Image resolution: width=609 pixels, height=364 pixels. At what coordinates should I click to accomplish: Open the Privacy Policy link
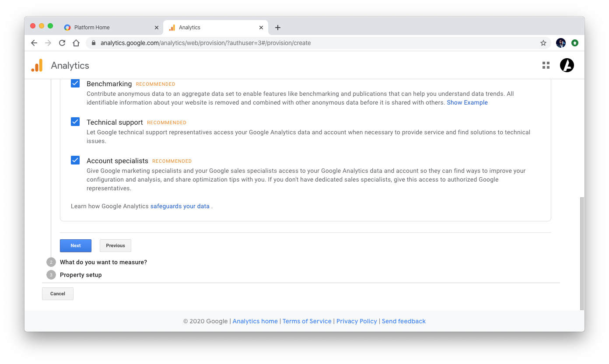pos(357,321)
